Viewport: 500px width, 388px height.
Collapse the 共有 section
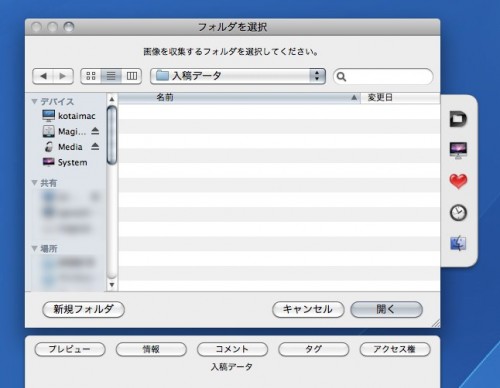[34, 183]
